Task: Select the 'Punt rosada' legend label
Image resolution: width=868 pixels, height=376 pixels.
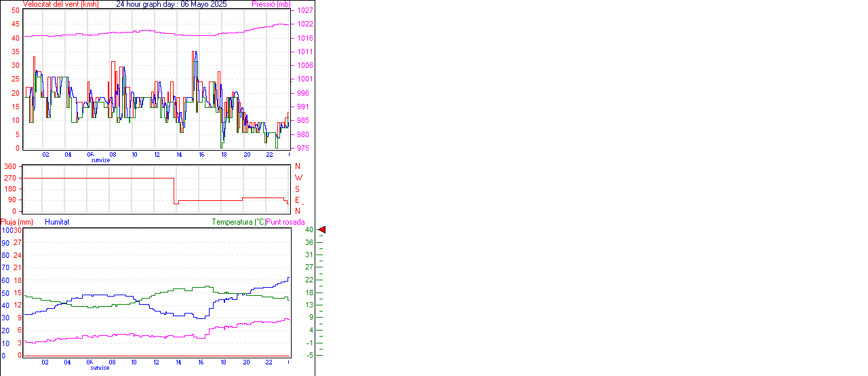Action: (285, 222)
